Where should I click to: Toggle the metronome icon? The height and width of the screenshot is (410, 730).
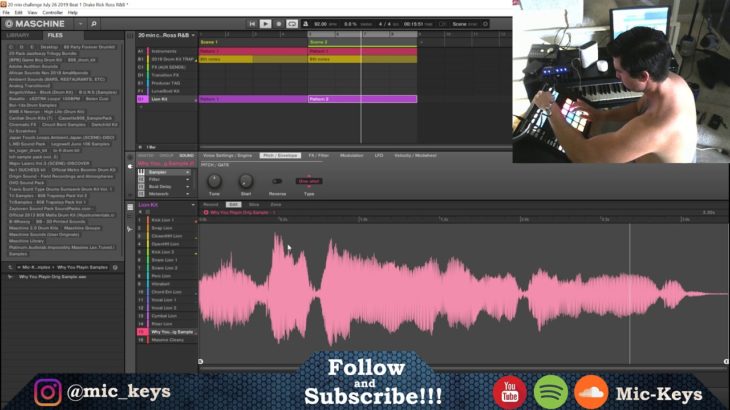tap(305, 24)
